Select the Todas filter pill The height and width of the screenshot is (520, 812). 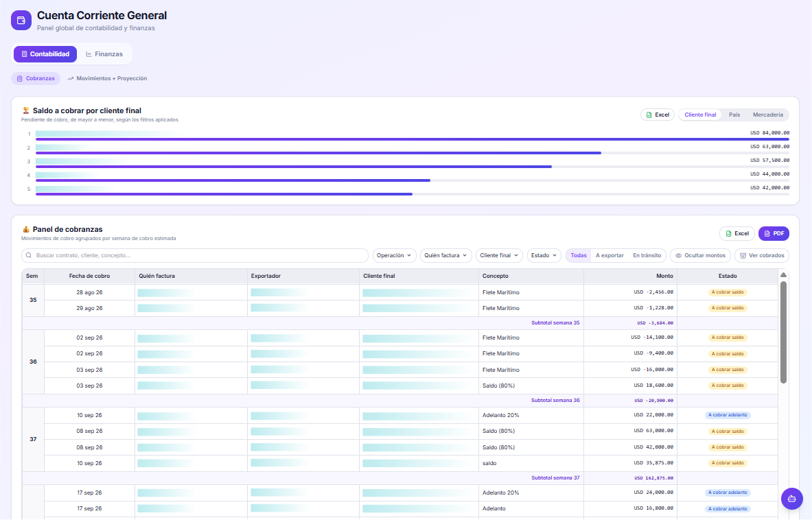coord(579,256)
